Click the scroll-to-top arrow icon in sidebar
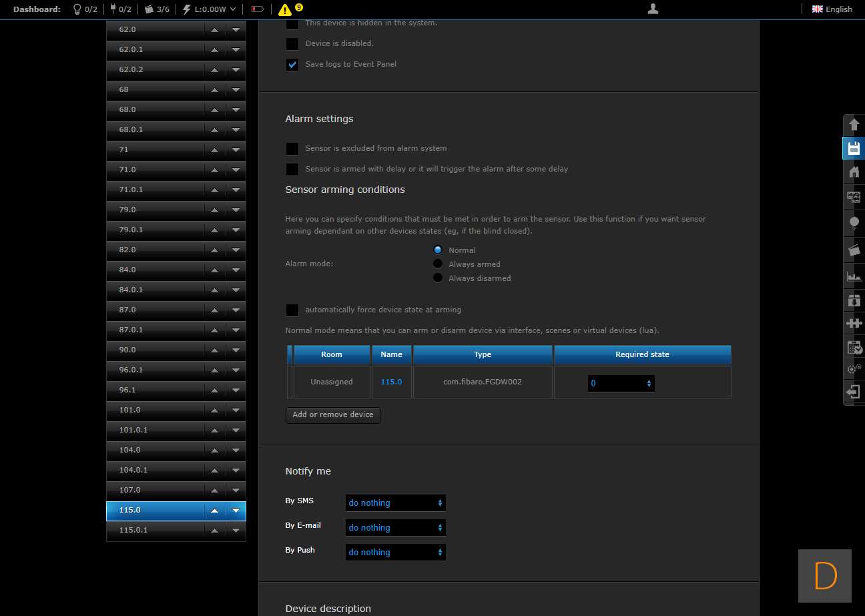 click(x=854, y=125)
